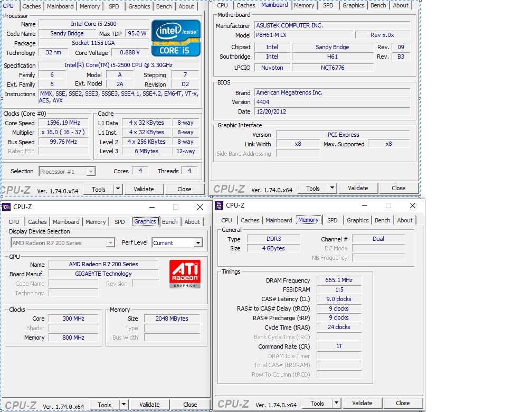
Task: Click the Core Speed value '1596.19 MHz'
Action: [64, 123]
